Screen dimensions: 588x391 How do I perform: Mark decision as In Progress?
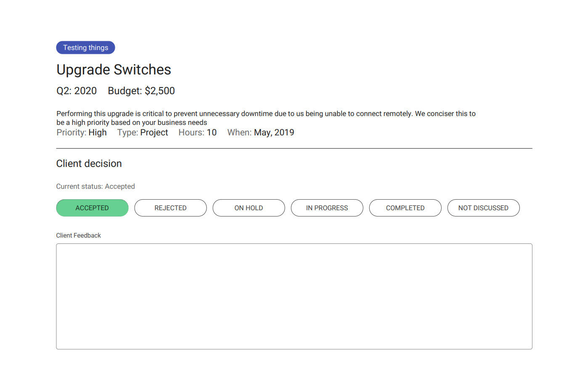click(327, 208)
